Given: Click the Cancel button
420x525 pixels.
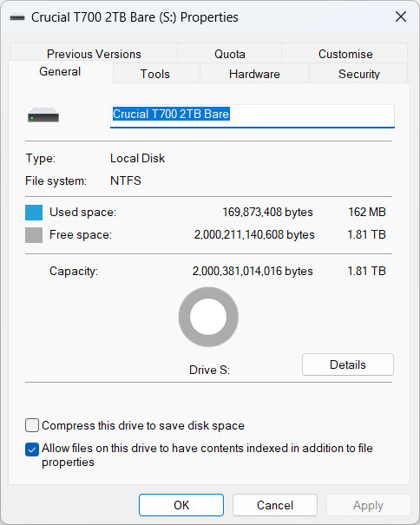Looking at the screenshot, I should pyautogui.click(x=275, y=505).
